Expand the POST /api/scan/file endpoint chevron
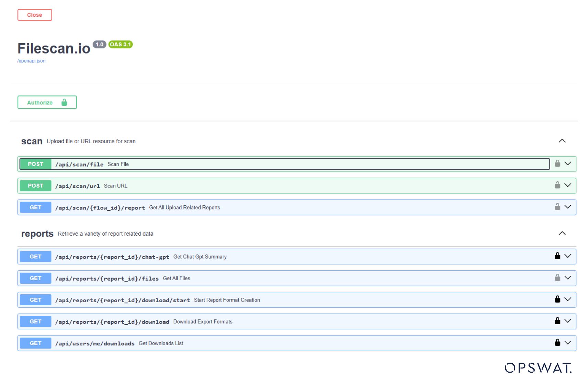Screen dimensions: 588x386 [x=568, y=164]
